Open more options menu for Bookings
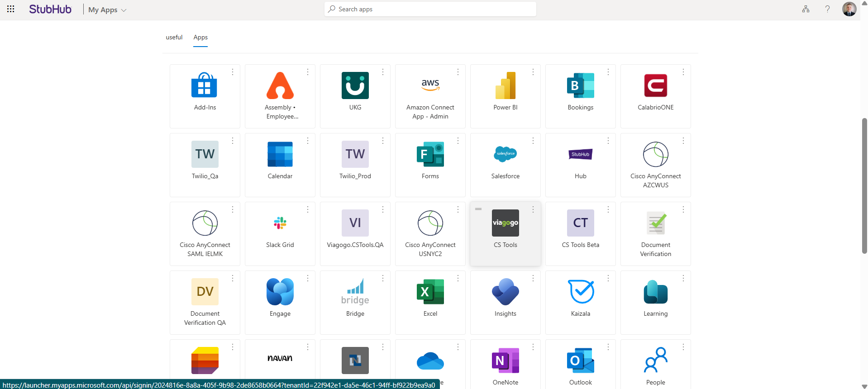 pyautogui.click(x=608, y=72)
